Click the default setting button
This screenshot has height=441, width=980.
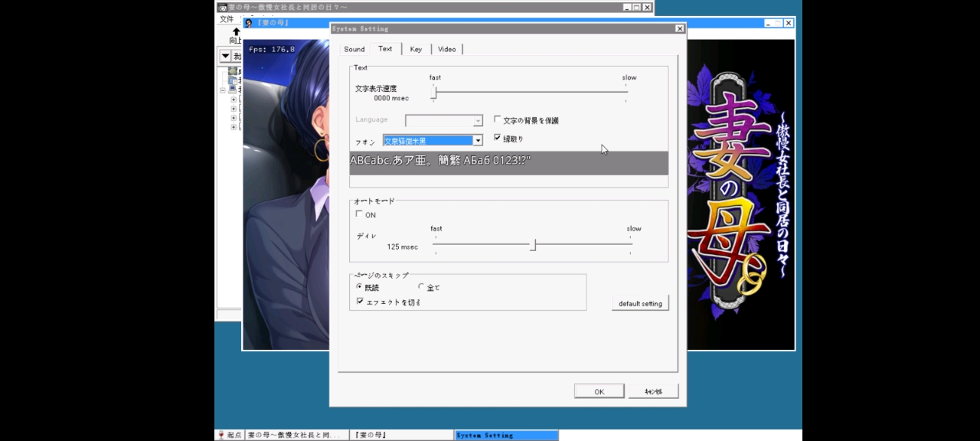[x=640, y=303]
